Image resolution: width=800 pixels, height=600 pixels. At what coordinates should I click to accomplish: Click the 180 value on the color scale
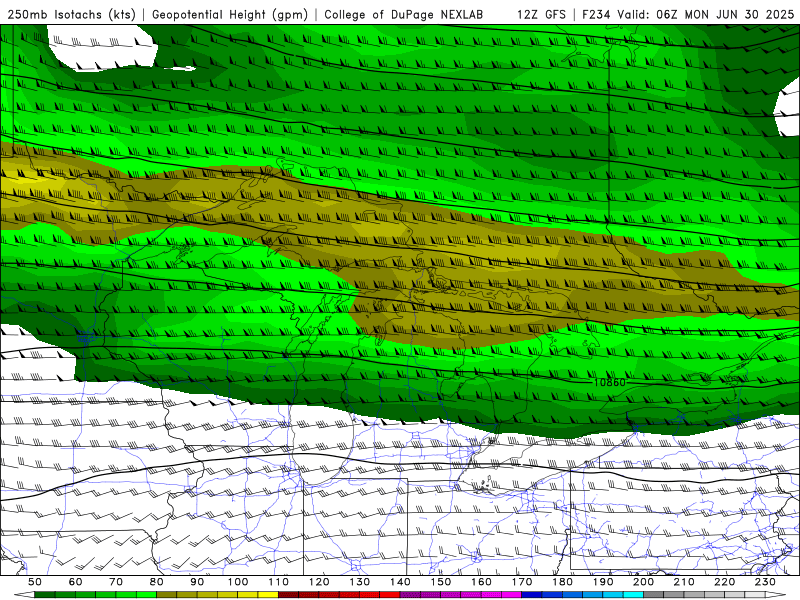562,582
